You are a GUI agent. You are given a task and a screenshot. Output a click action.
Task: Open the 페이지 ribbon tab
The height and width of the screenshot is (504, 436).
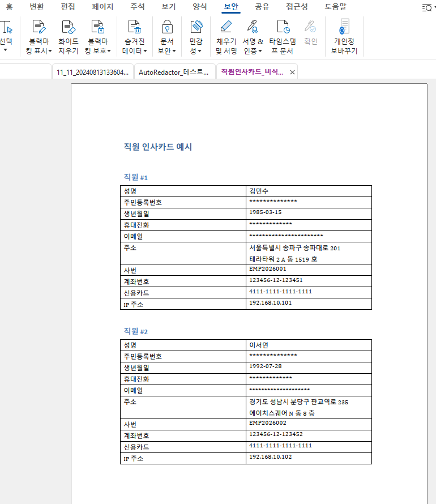click(x=102, y=7)
